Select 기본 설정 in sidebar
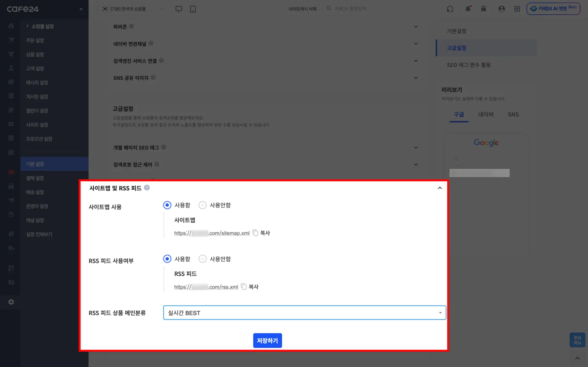Screen dimensions: 588x367 [x=55, y=164]
